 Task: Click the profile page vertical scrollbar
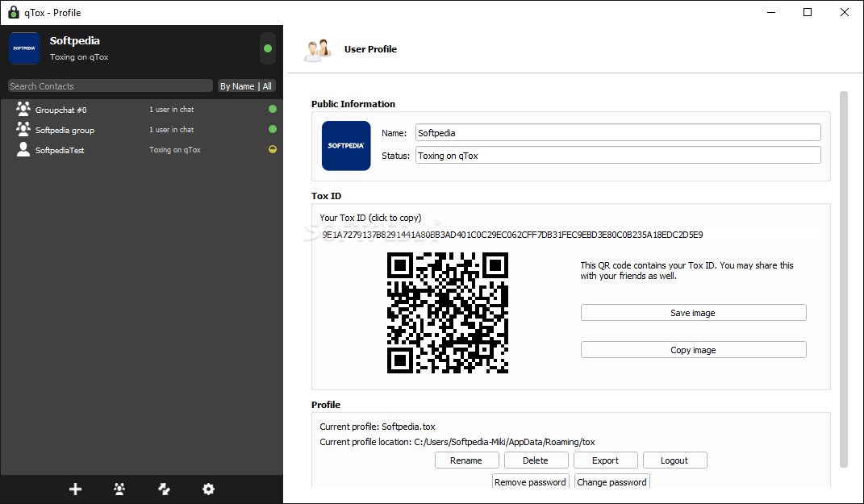coord(844,280)
